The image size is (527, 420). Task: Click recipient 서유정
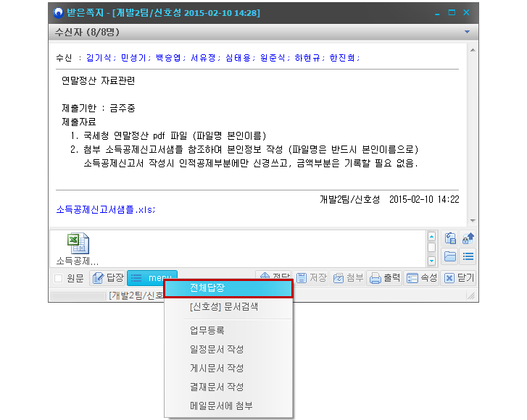click(x=203, y=58)
